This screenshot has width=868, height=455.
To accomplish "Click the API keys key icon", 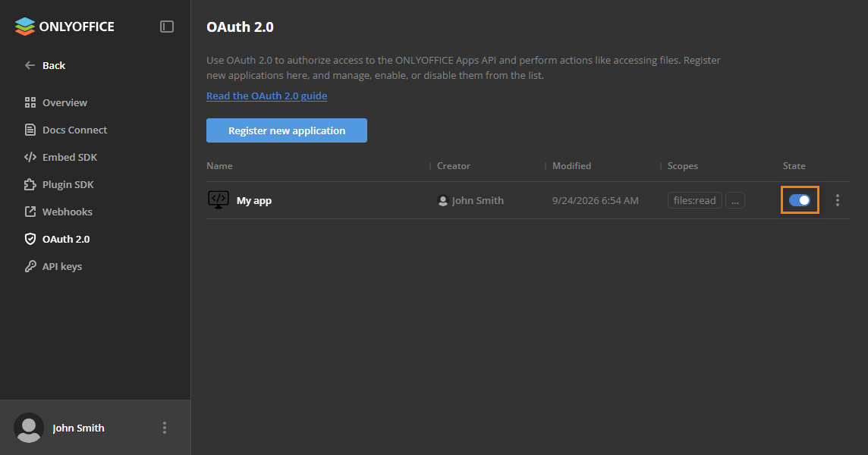I will pos(30,266).
